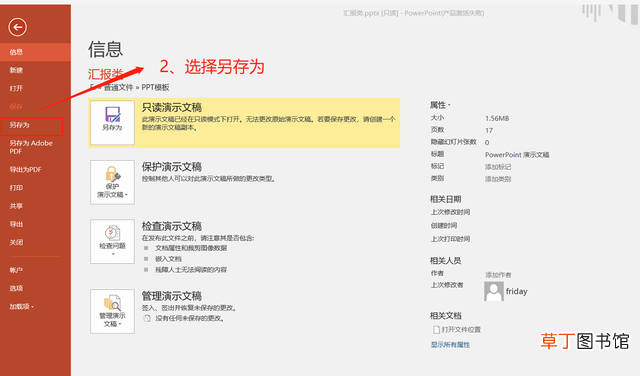
Task: Click the back arrow to exit backstage
Action: point(17,27)
